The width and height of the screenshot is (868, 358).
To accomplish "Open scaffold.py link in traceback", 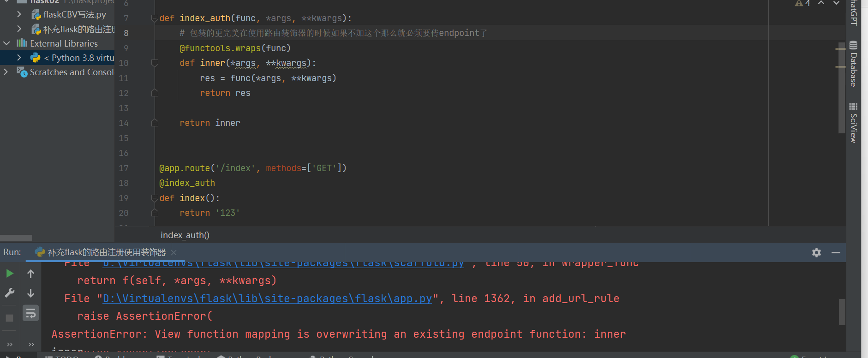I will point(283,263).
